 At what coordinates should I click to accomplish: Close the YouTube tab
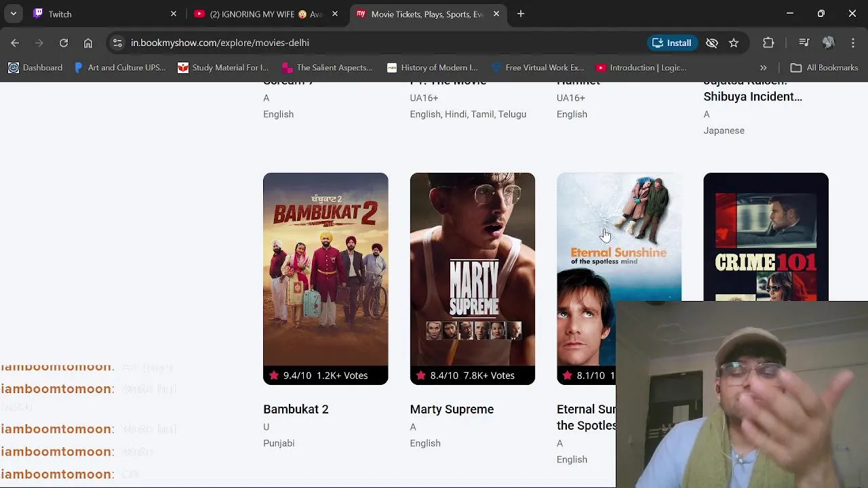click(x=335, y=14)
